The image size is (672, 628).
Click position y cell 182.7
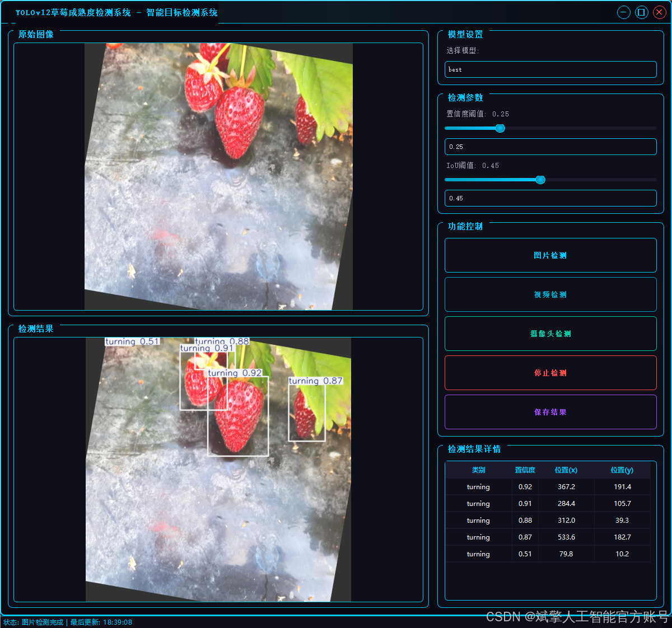pos(622,537)
